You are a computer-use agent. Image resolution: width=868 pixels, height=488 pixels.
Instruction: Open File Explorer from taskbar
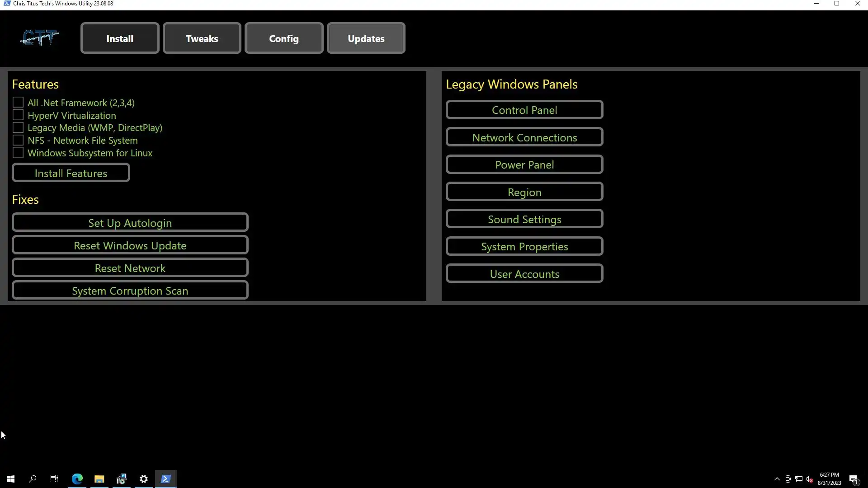click(x=99, y=479)
